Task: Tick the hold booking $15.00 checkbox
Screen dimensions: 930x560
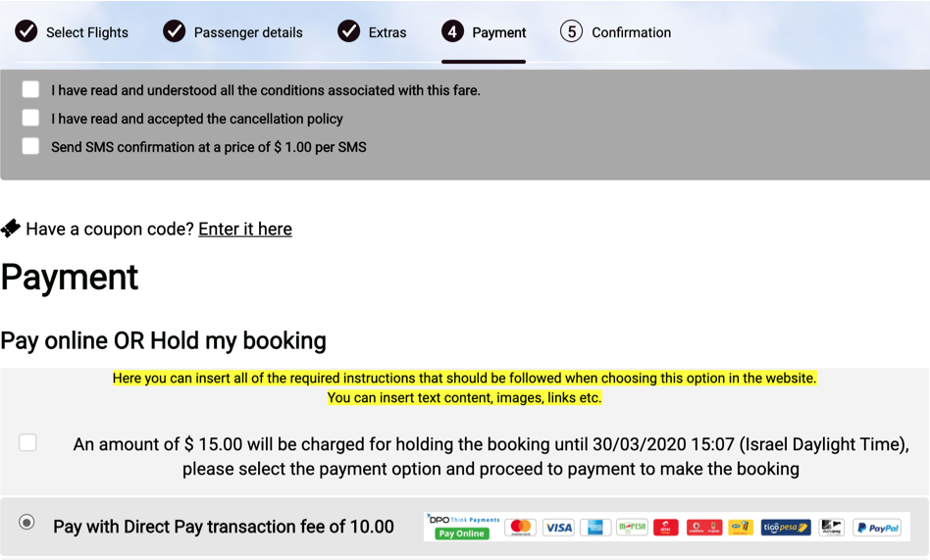Action: point(27,442)
